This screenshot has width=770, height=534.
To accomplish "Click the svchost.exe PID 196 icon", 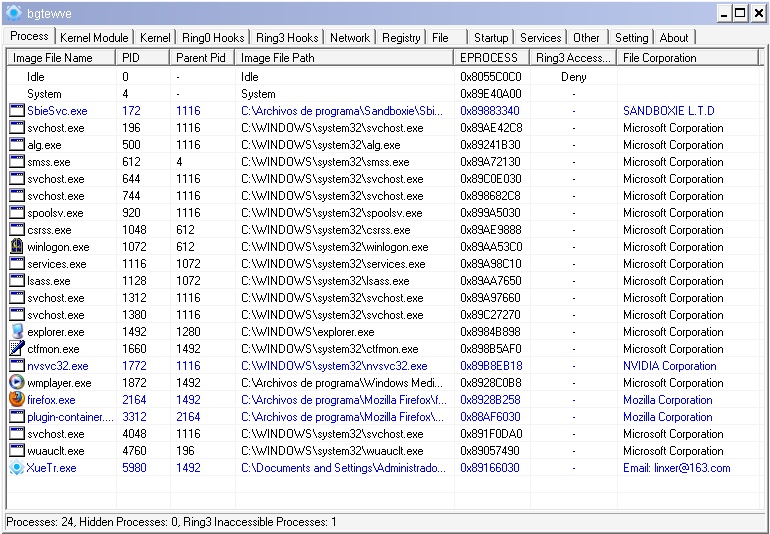I will coord(17,128).
